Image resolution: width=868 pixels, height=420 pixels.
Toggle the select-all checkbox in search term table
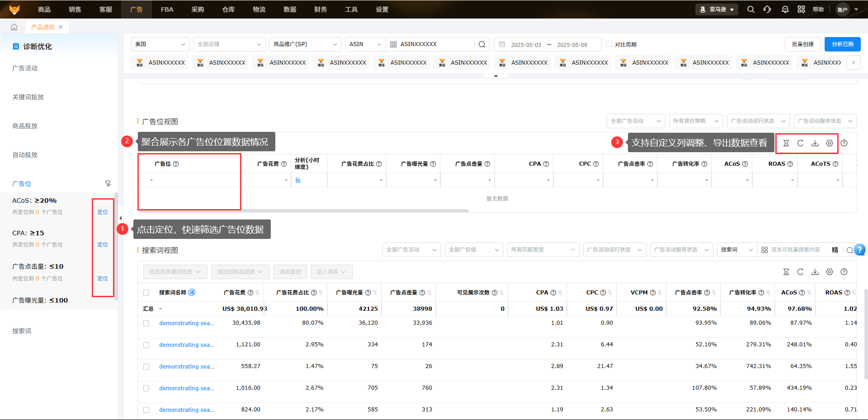click(146, 293)
